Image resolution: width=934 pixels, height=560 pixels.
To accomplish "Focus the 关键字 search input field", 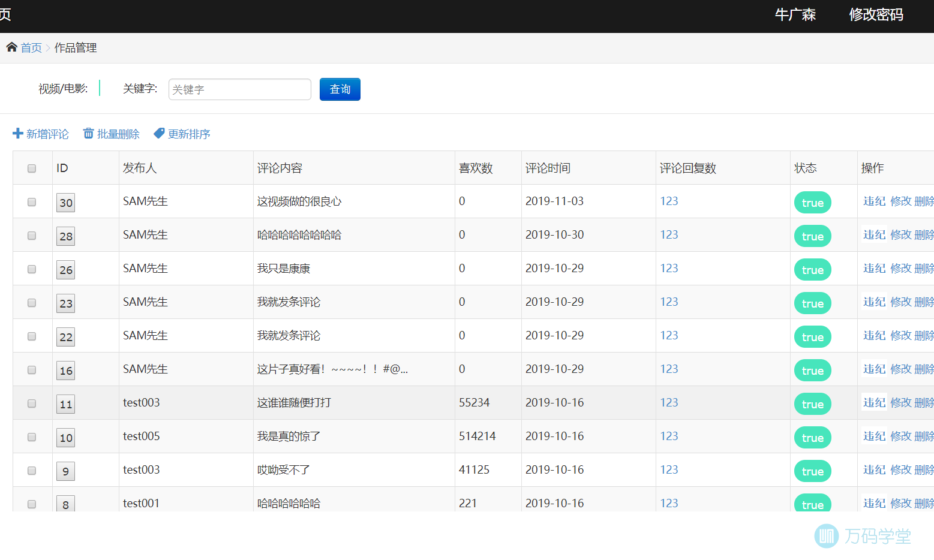I will (240, 89).
